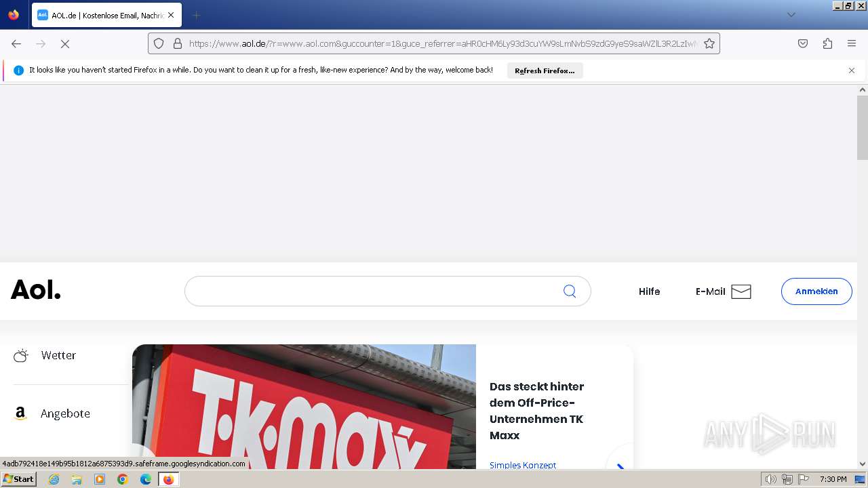
Task: Bookmark this page with the star icon
Action: point(709,43)
